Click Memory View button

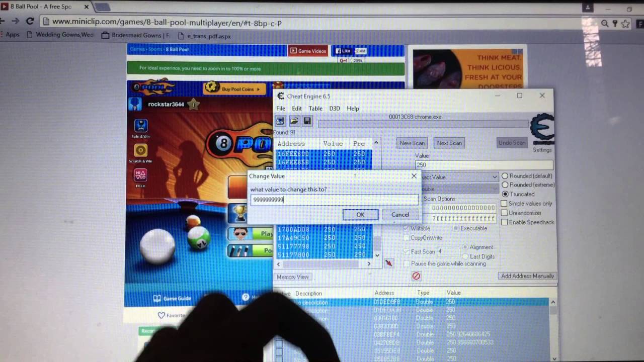coord(293,277)
